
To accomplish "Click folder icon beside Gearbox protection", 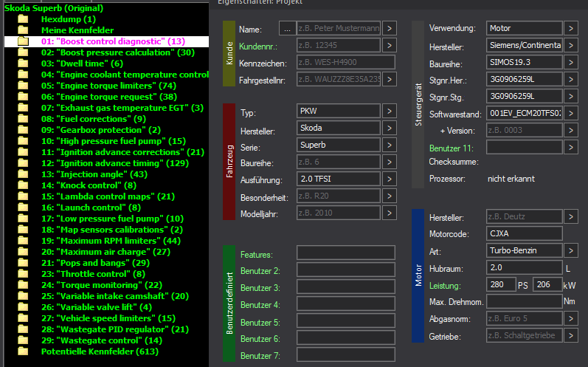I will tap(23, 130).
